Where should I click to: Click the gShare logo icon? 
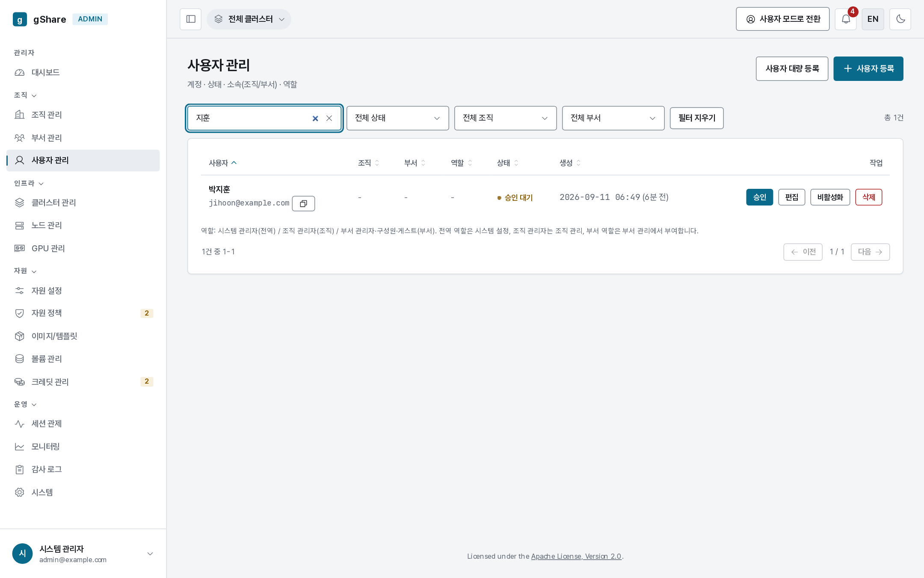pos(20,19)
